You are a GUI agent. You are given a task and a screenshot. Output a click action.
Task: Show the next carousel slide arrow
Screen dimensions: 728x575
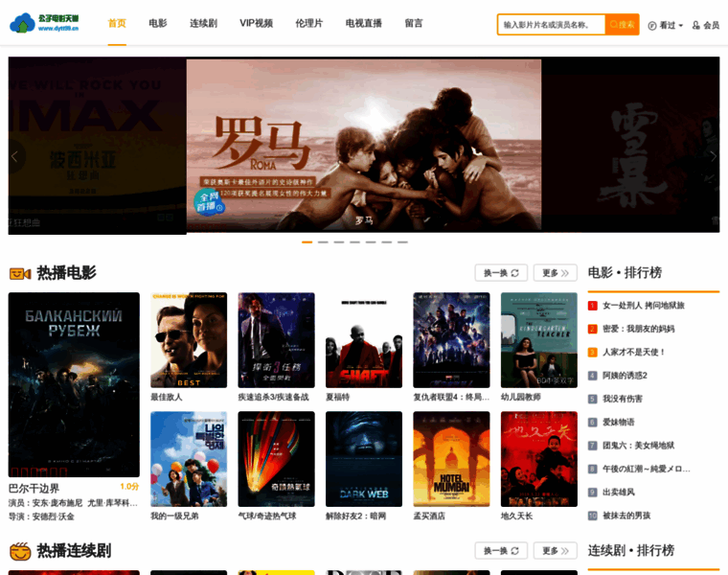(x=713, y=156)
